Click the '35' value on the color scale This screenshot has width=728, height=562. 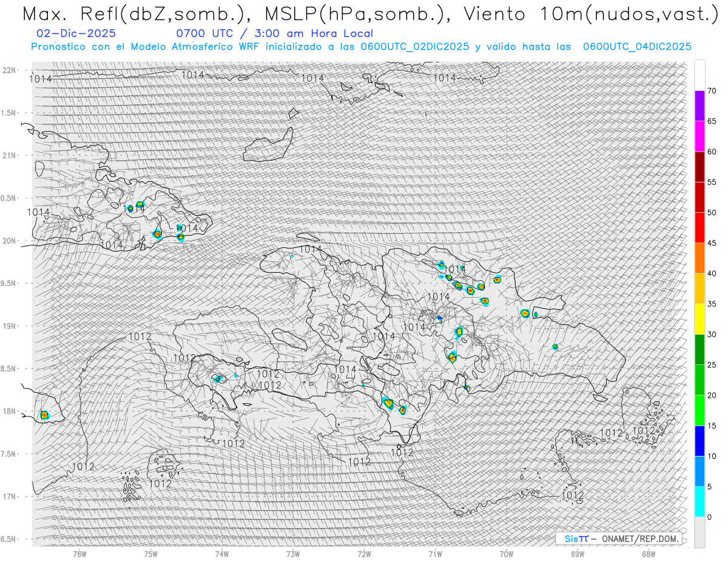pyautogui.click(x=712, y=304)
